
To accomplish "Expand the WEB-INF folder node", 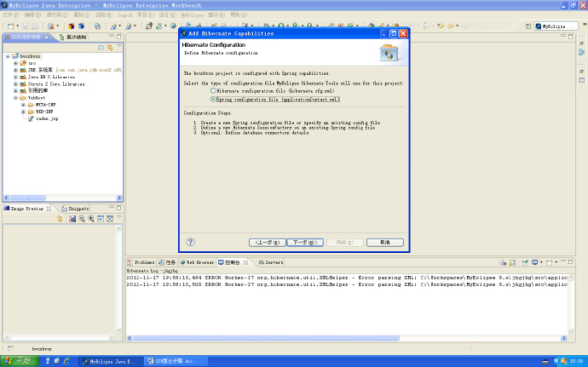I will 23,112.
